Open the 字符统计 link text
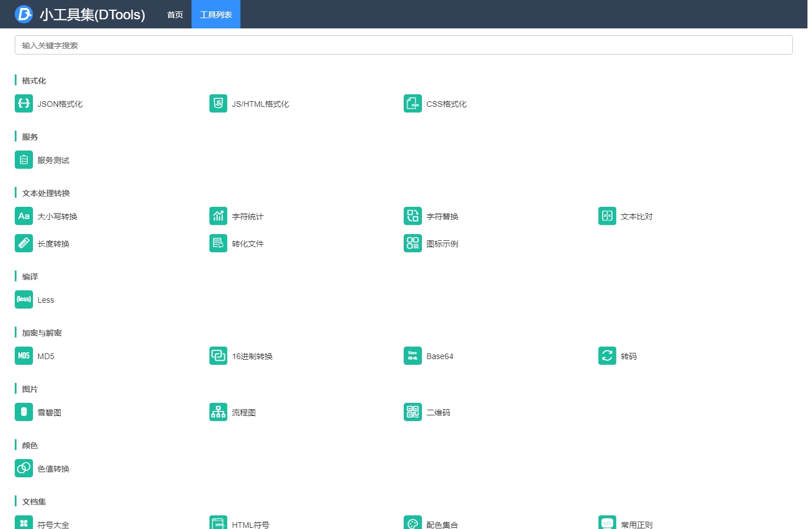Screen dimensions: 812x529 [x=248, y=216]
